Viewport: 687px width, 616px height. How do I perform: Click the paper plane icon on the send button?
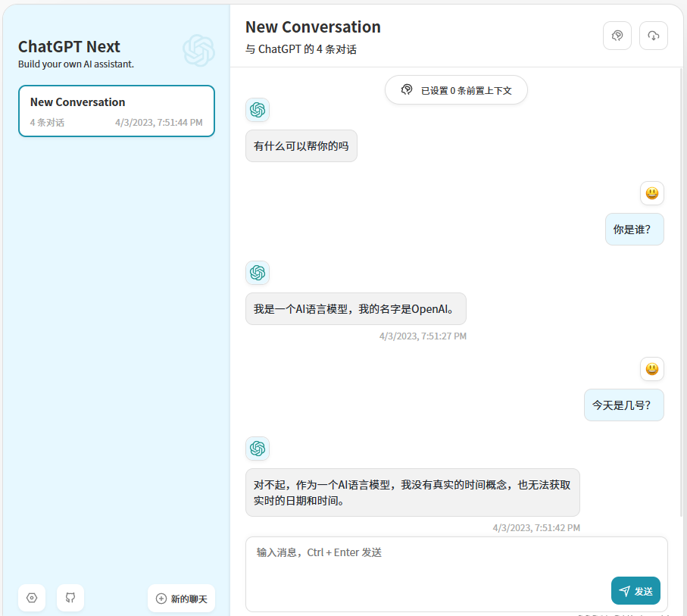click(624, 590)
